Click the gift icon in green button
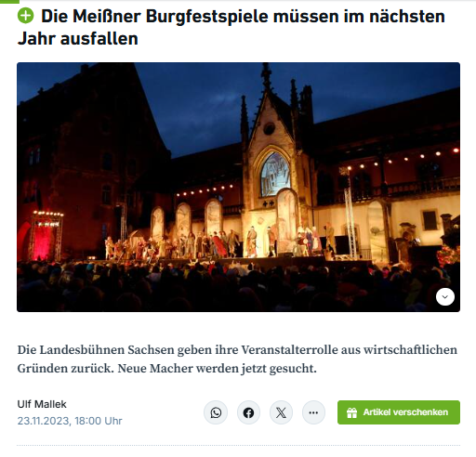 click(x=351, y=412)
